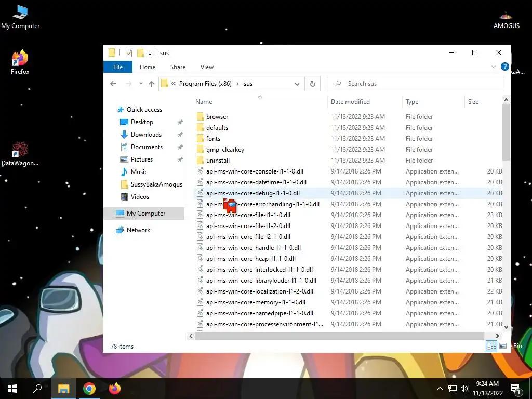Open SussyBakaAmogus in the navigation pane
532x399 pixels.
tap(156, 184)
